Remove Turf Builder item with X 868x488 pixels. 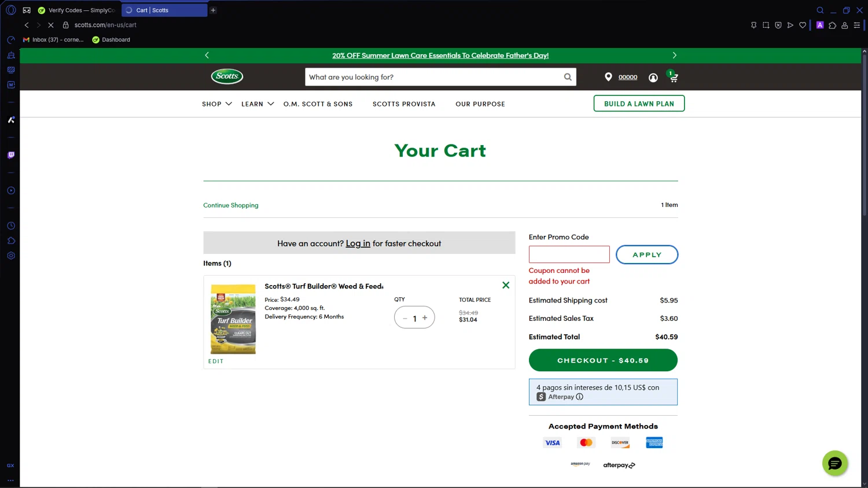coord(506,285)
